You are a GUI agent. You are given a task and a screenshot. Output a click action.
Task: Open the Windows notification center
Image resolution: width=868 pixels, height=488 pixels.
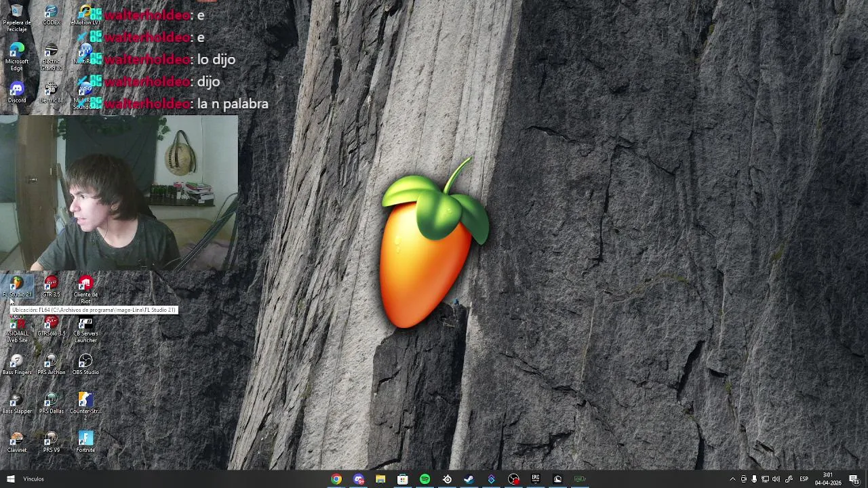coord(854,479)
